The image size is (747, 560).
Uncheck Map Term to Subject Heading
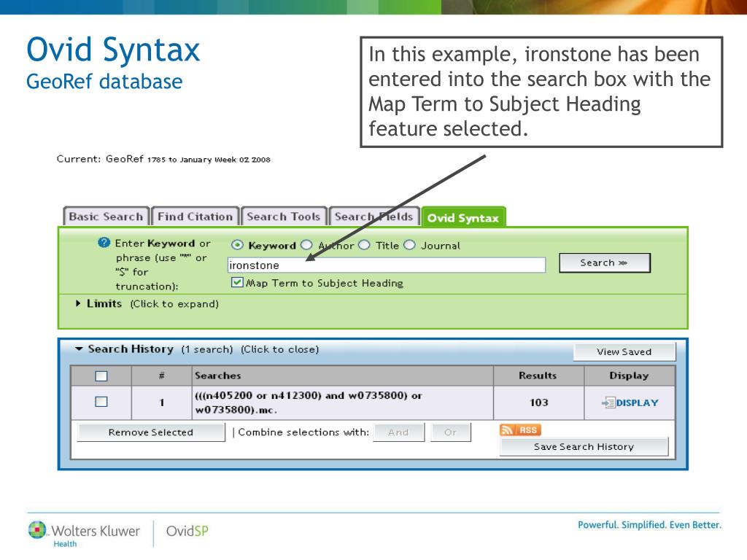237,282
